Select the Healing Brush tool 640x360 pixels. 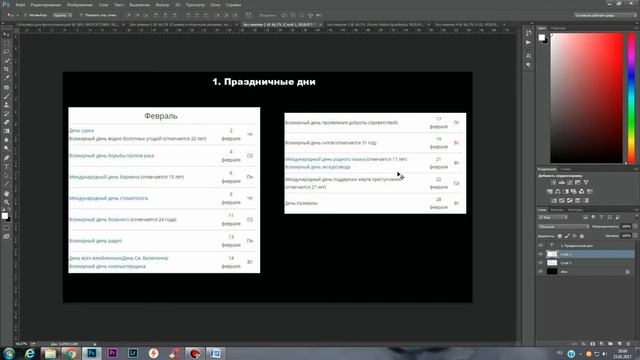click(x=6, y=87)
